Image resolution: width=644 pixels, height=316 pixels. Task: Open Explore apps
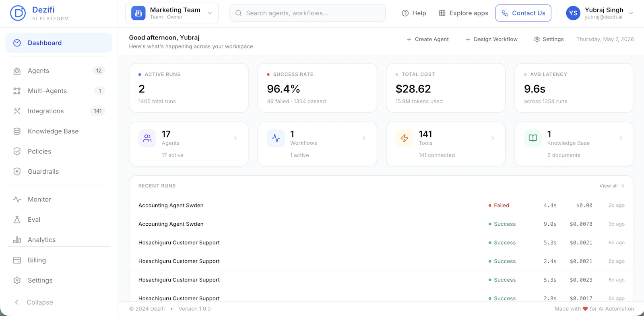(x=463, y=13)
